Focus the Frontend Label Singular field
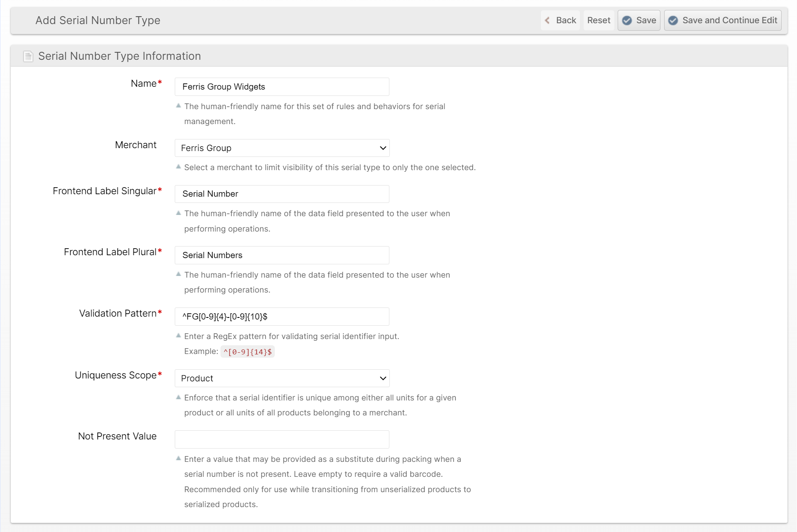 pos(282,194)
